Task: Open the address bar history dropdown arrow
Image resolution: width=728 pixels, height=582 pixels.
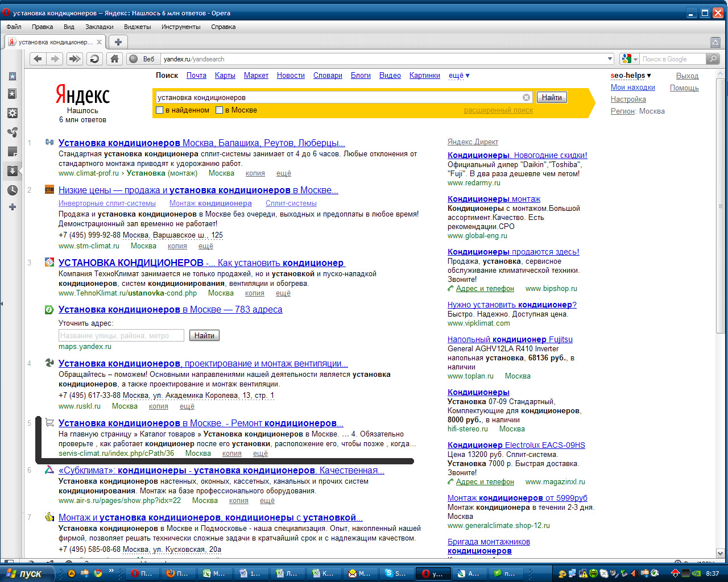Action: [x=610, y=59]
